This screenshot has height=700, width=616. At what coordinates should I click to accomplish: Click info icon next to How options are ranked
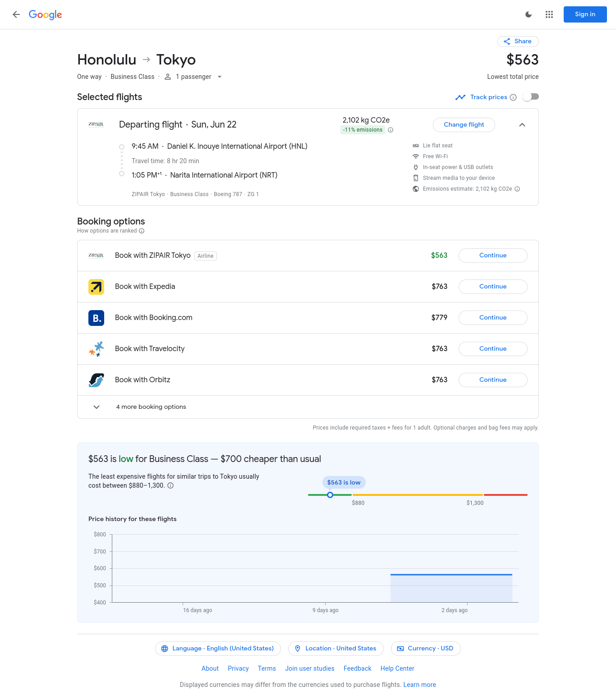142,231
